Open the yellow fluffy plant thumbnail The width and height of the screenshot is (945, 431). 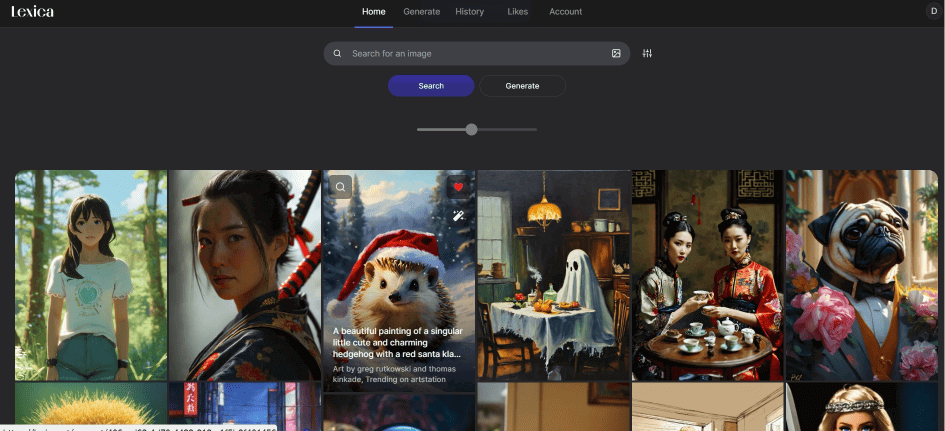pos(91,407)
